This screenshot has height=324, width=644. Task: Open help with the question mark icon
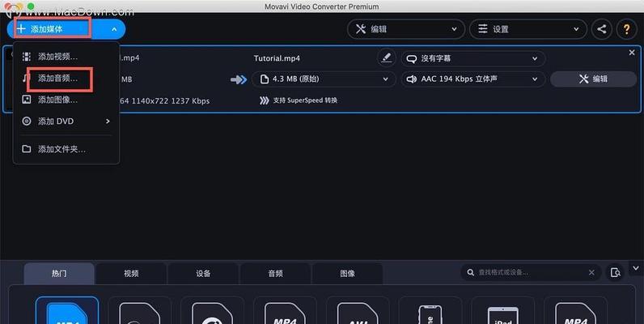point(626,29)
